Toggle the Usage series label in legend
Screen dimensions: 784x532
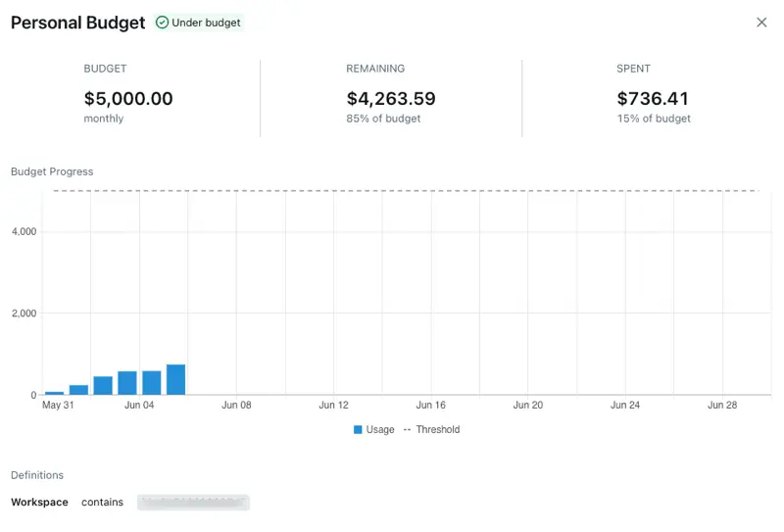point(380,430)
